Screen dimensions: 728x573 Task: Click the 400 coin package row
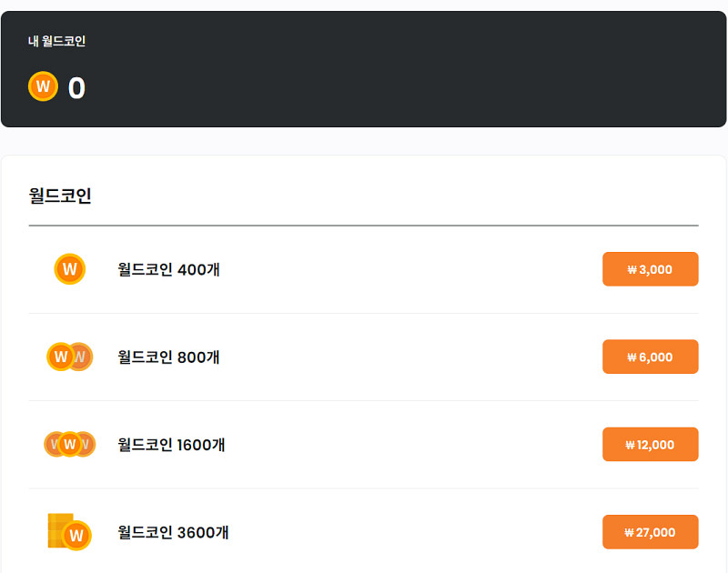point(364,269)
